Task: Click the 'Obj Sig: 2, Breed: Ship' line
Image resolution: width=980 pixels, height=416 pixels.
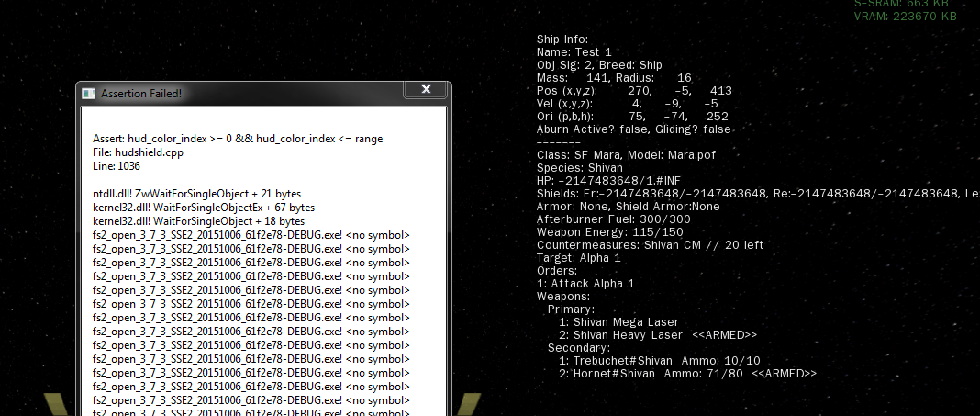Action: click(599, 65)
